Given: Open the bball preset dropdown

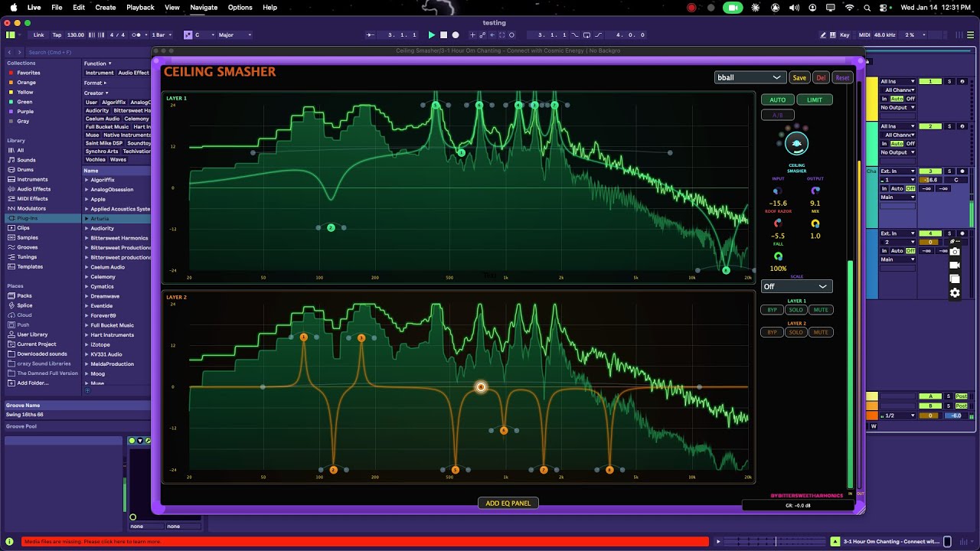Looking at the screenshot, I should coord(749,77).
